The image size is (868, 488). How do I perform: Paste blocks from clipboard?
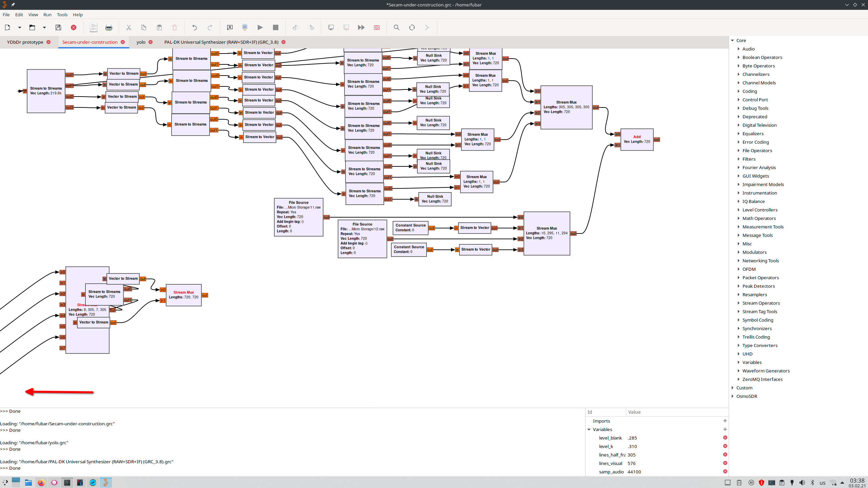coord(159,27)
